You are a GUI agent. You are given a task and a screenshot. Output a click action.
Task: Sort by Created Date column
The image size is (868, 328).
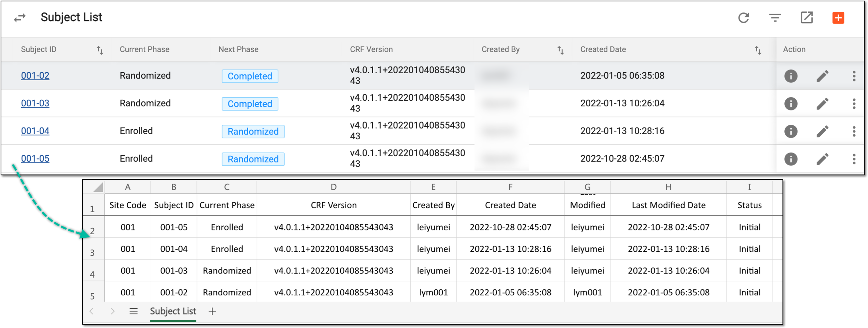pyautogui.click(x=758, y=50)
